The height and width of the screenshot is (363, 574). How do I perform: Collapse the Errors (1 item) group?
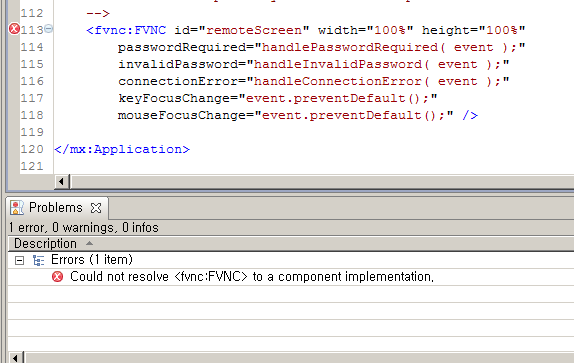[x=19, y=260]
